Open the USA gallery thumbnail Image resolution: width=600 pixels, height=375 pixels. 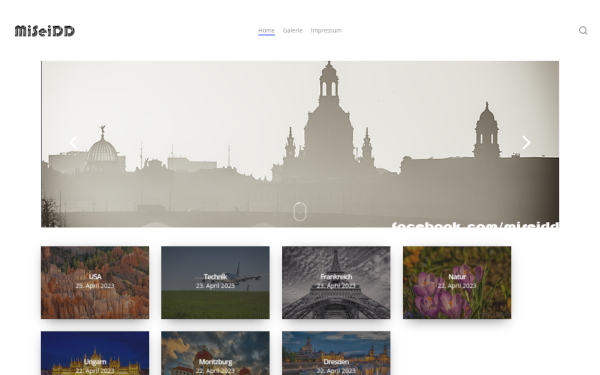click(95, 282)
